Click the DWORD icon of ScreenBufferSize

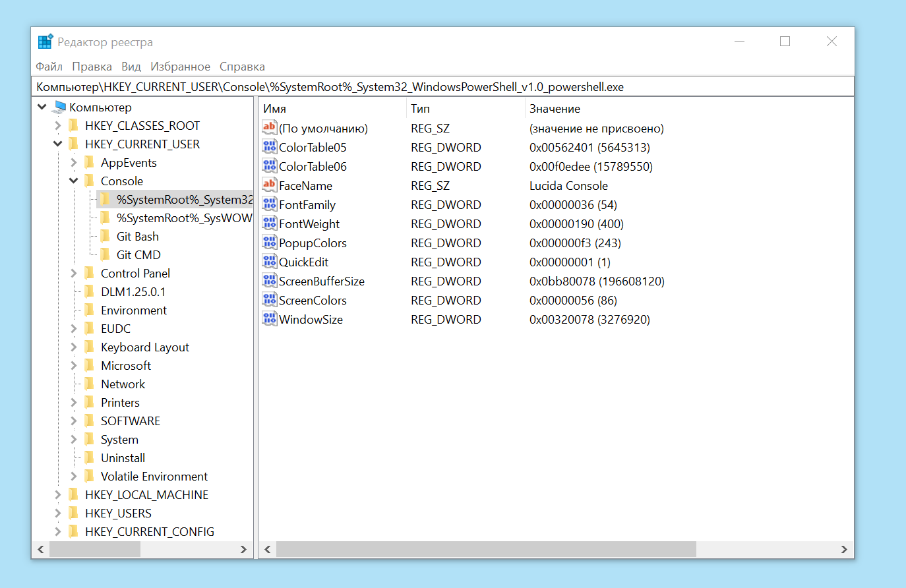(270, 281)
